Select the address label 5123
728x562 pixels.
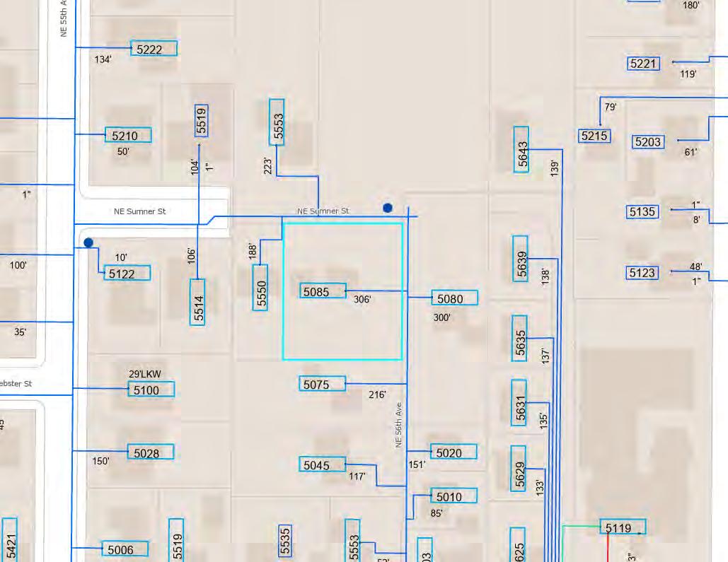(642, 272)
